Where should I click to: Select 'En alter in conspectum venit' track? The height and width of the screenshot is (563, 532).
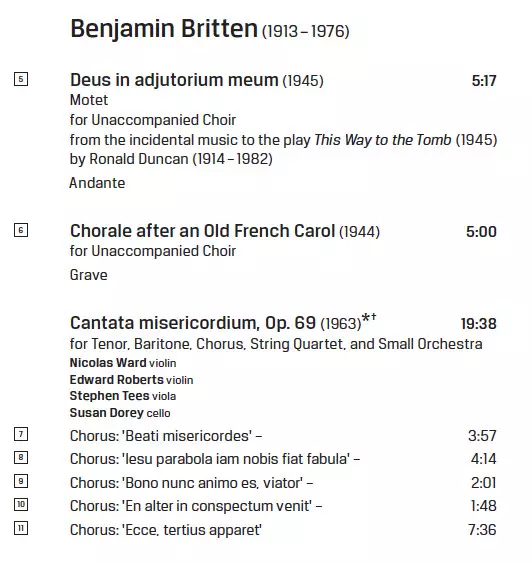pos(196,506)
